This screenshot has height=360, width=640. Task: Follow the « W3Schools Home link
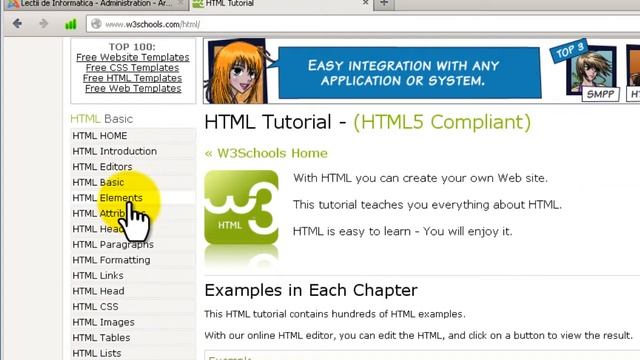[x=266, y=153]
